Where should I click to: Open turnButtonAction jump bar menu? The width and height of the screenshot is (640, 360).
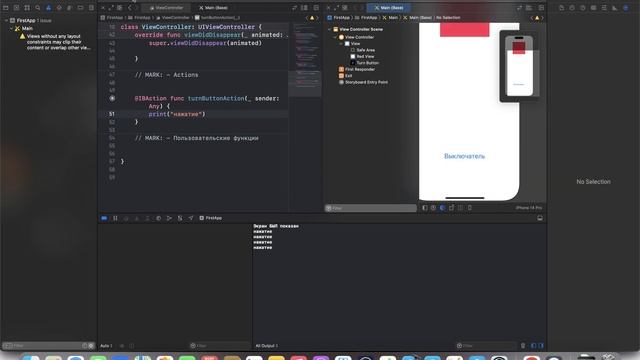point(217,18)
